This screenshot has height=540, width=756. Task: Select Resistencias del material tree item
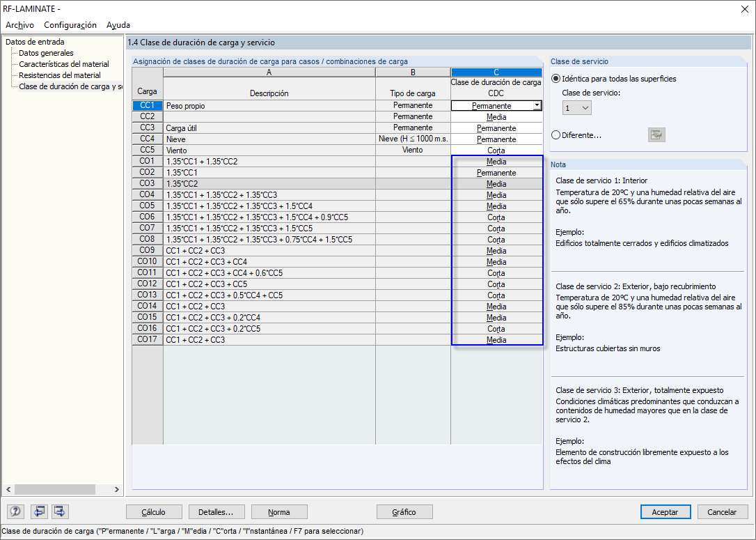tap(60, 75)
